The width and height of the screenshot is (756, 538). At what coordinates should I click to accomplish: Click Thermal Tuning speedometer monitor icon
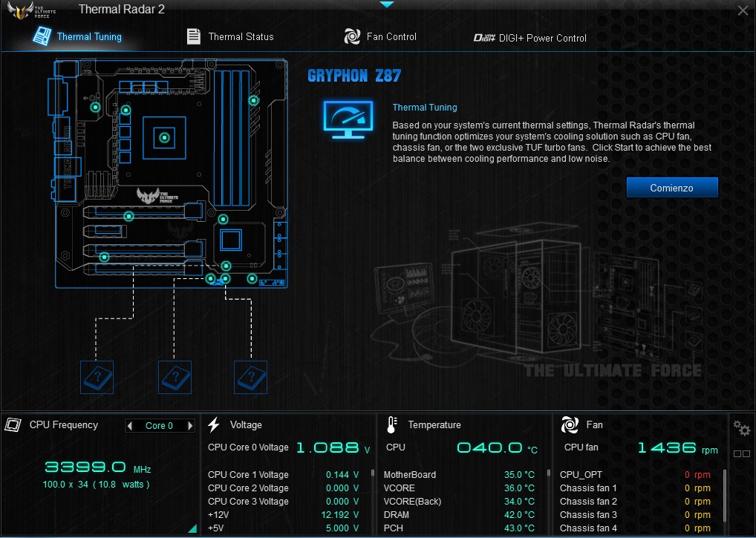point(348,120)
